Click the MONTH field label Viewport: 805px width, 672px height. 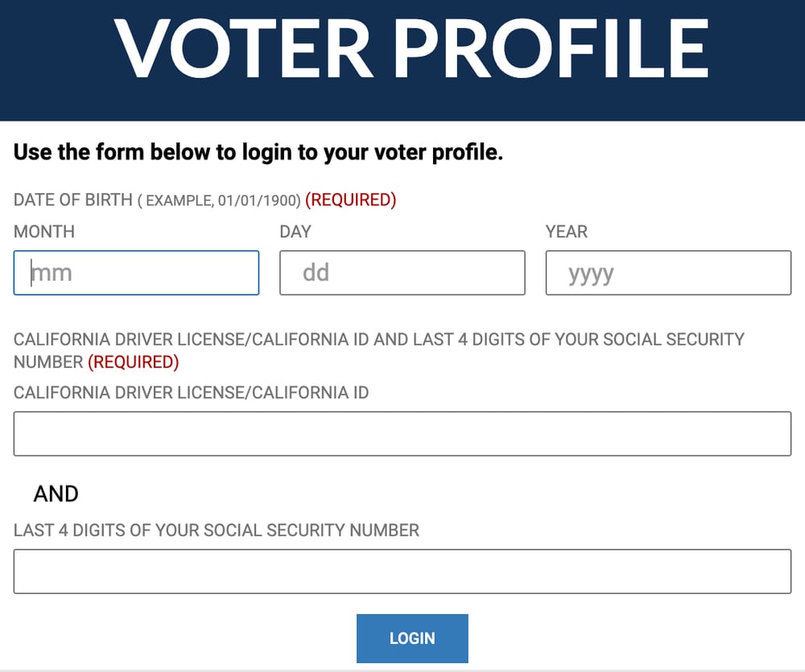pyautogui.click(x=43, y=232)
